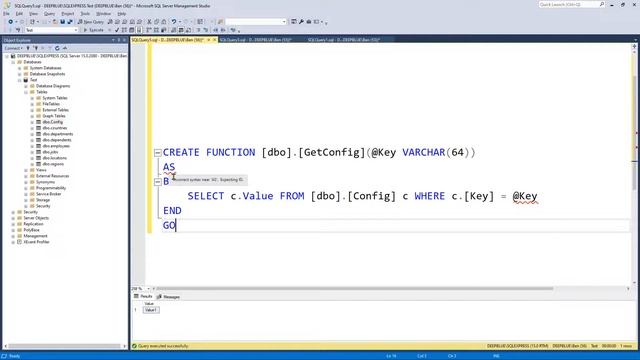The image size is (640, 360).
Task: Select the System Tables folder
Action: (55, 98)
